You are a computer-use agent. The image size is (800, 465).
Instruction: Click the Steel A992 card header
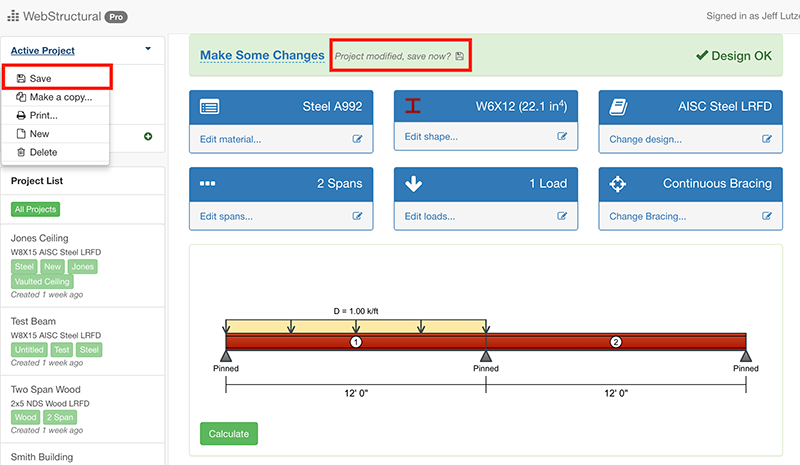click(x=281, y=107)
